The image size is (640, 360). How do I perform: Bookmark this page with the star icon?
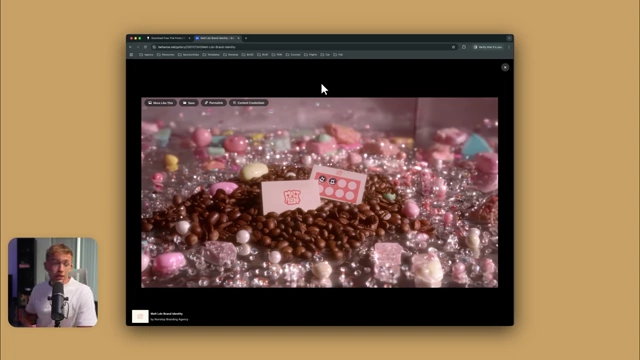(453, 47)
